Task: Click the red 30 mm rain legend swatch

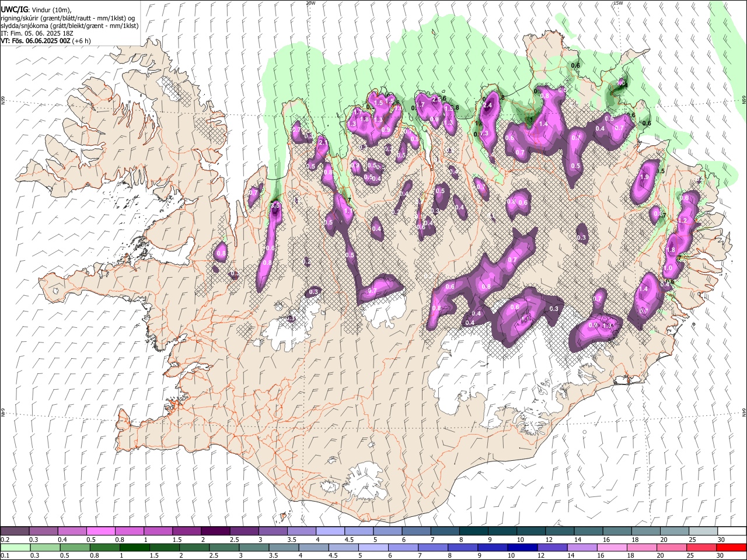Action: [x=732, y=547]
